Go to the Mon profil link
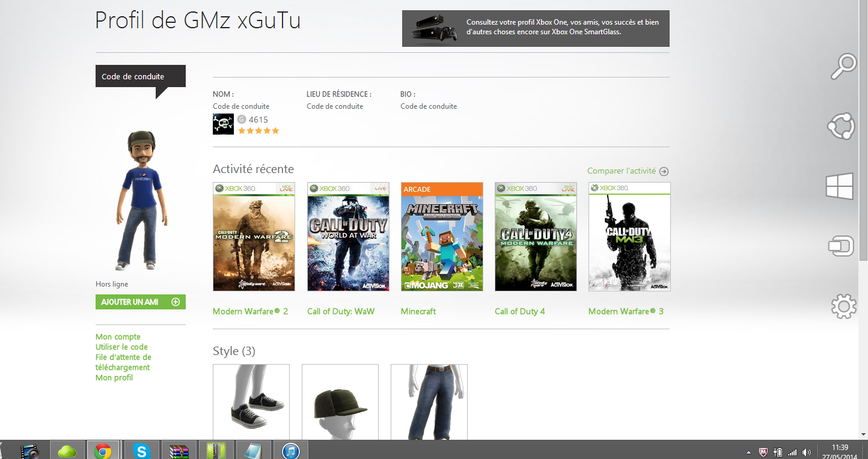 (114, 378)
